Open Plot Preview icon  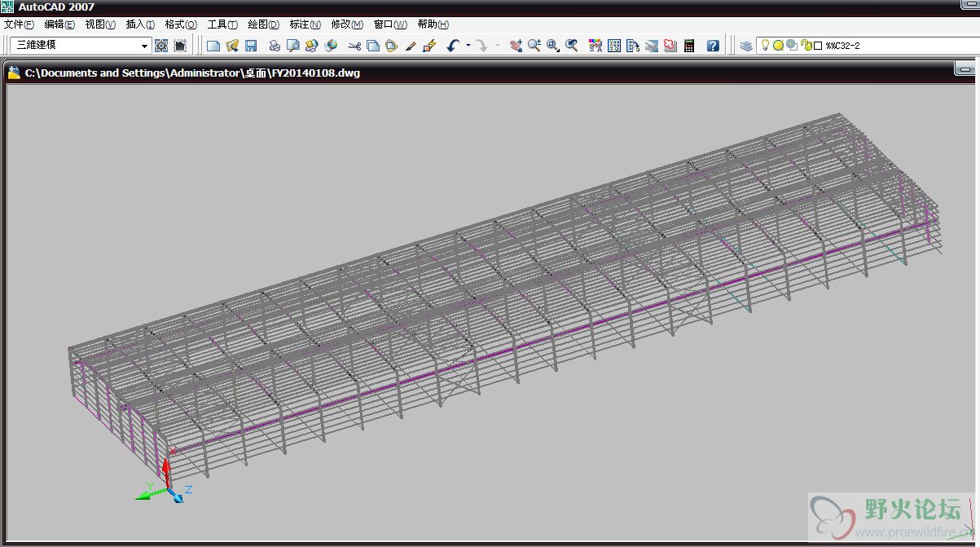pos(293,46)
